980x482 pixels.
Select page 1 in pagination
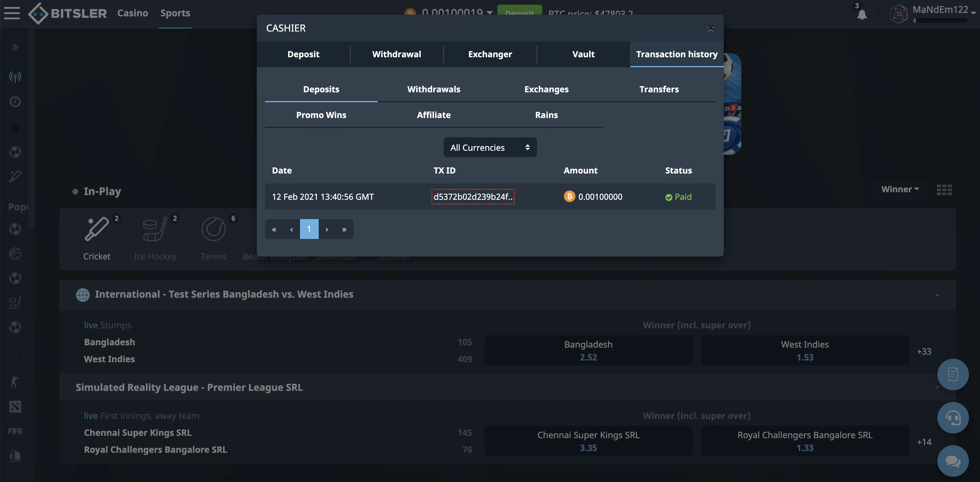(x=309, y=229)
